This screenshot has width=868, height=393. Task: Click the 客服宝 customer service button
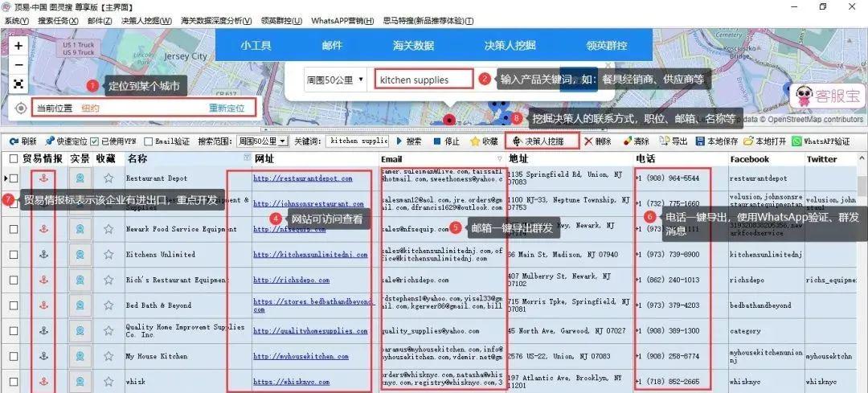click(827, 96)
